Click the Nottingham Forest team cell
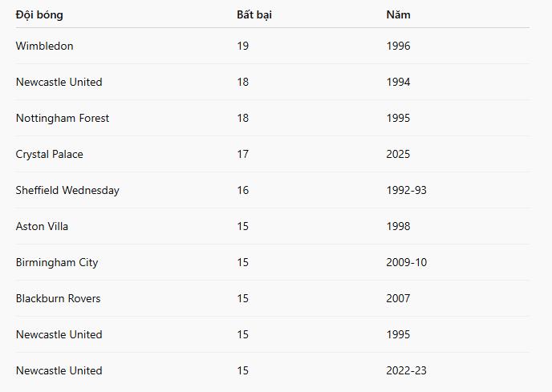This screenshot has width=552, height=392. [63, 118]
